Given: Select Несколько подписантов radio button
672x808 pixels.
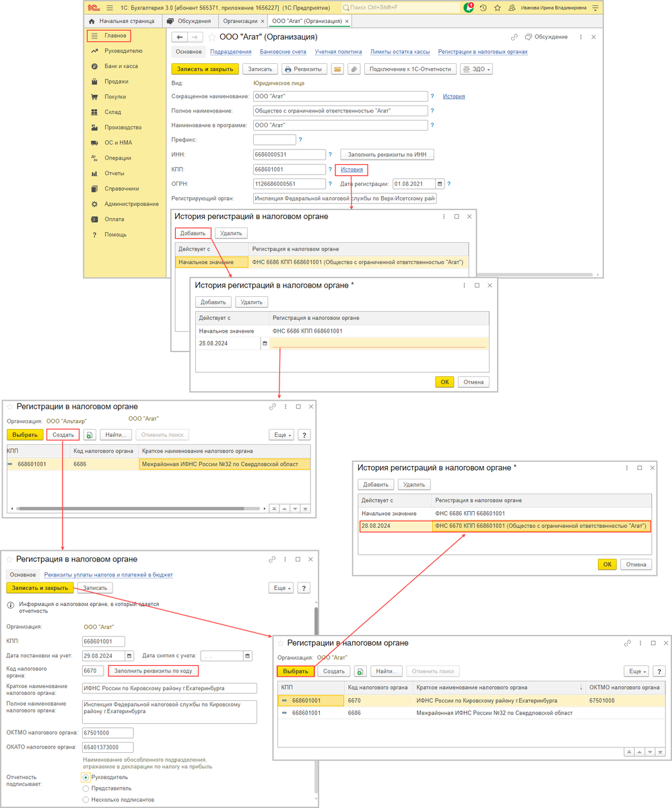Looking at the screenshot, I should 86,800.
